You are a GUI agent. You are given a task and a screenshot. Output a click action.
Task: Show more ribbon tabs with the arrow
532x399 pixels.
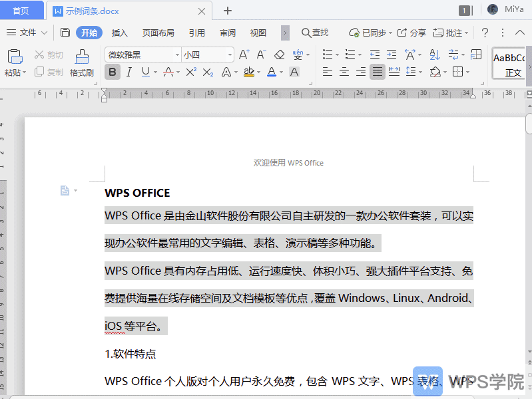pos(285,33)
